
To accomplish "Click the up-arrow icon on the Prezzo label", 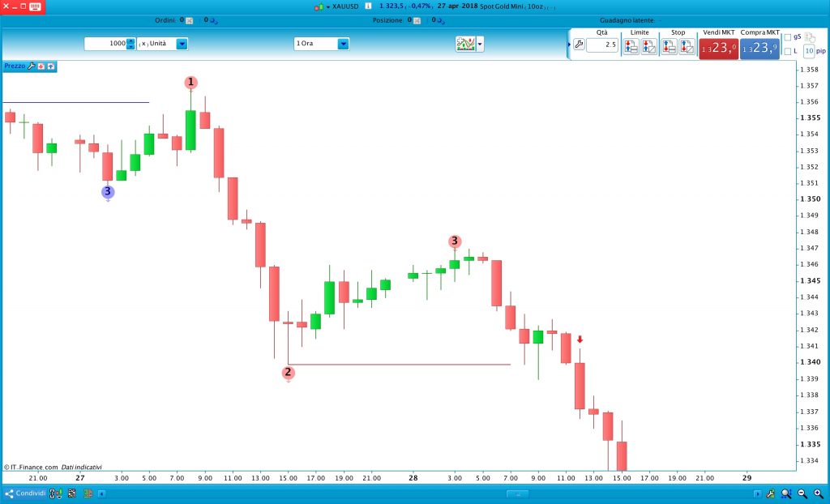I will [x=51, y=66].
